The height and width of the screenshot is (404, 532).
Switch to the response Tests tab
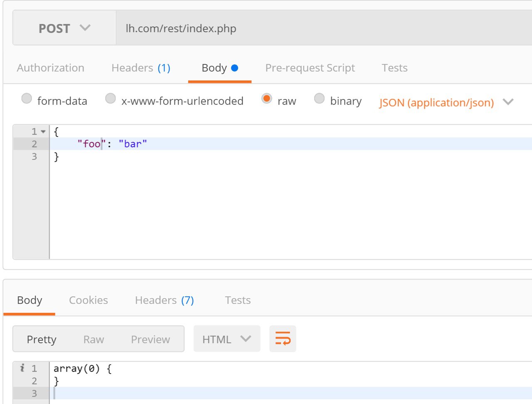[x=238, y=300]
